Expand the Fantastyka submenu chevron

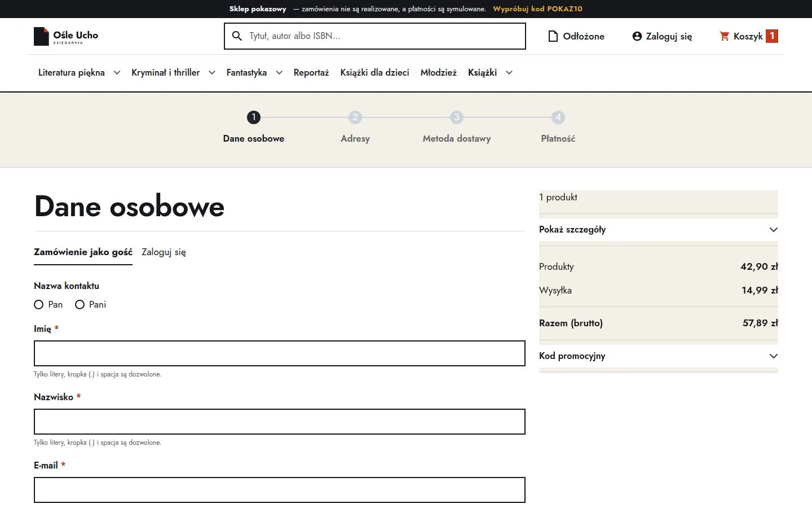[279, 73]
